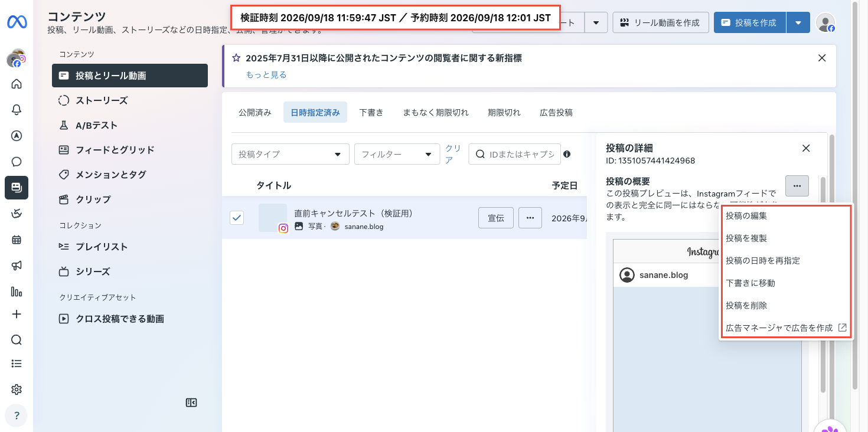Click the リール動画を作成 button
868x432 pixels.
tap(661, 22)
